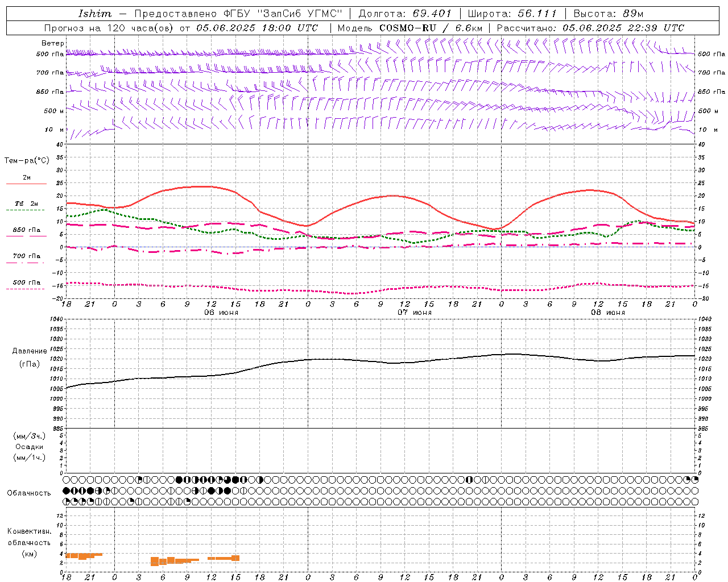Click the "700 гПа" dash-dot temperature legend entry
728x582 pixels.
click(x=26, y=257)
